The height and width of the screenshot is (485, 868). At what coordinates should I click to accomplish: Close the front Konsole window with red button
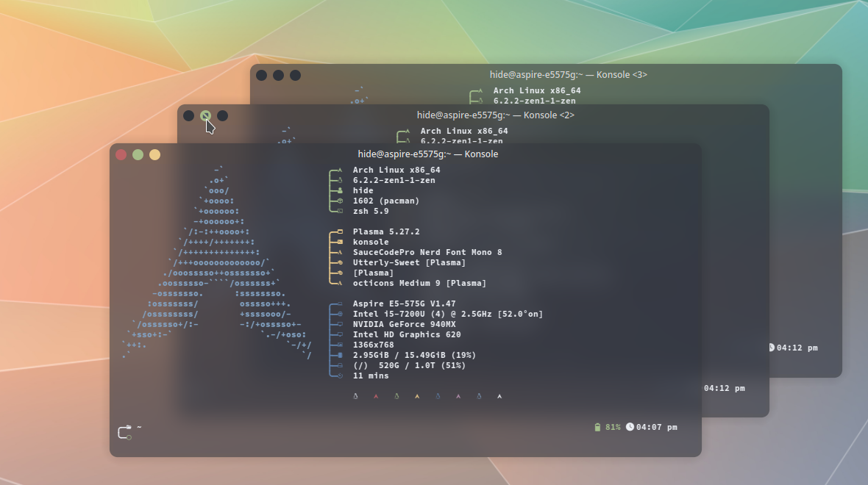(121, 155)
